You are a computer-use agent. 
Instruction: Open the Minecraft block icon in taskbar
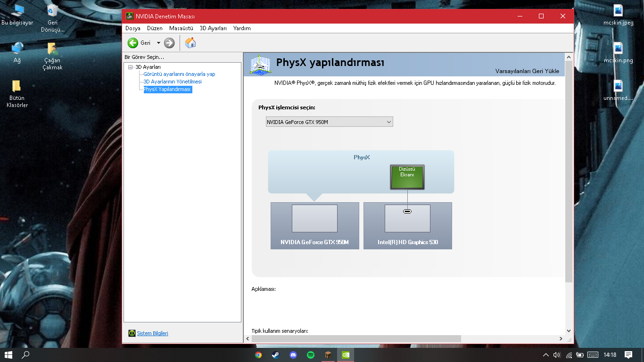tap(328, 355)
